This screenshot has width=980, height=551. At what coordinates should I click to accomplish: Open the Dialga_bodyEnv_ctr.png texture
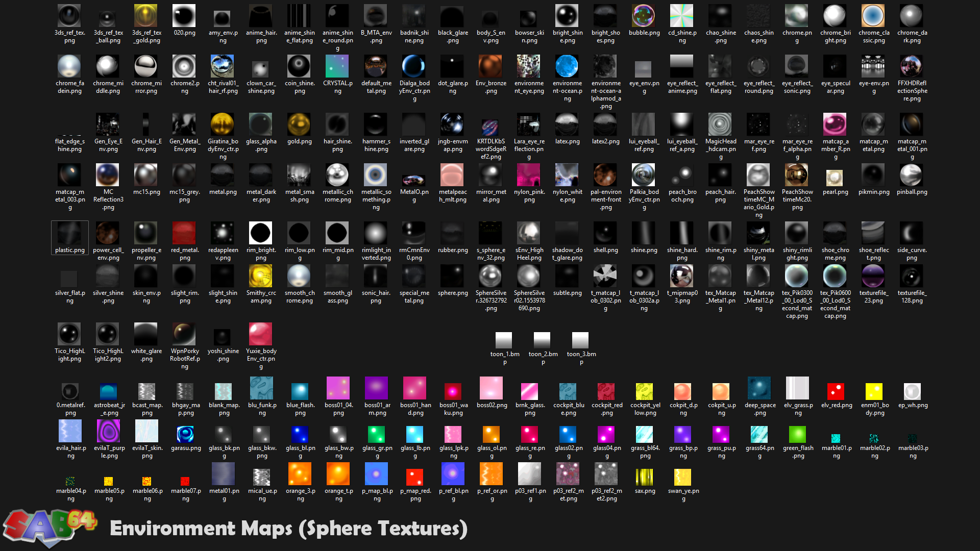point(414,66)
